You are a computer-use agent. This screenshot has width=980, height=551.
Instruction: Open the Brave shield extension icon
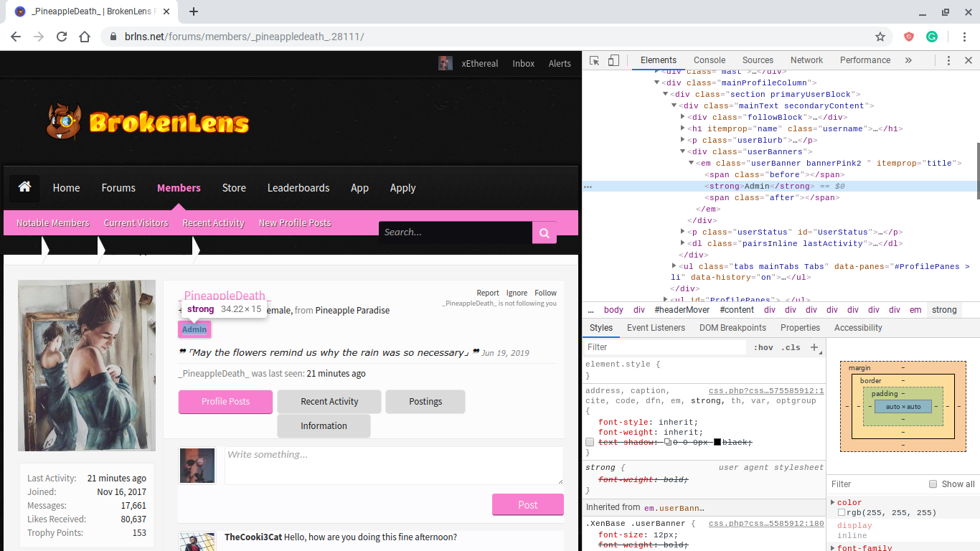909,37
